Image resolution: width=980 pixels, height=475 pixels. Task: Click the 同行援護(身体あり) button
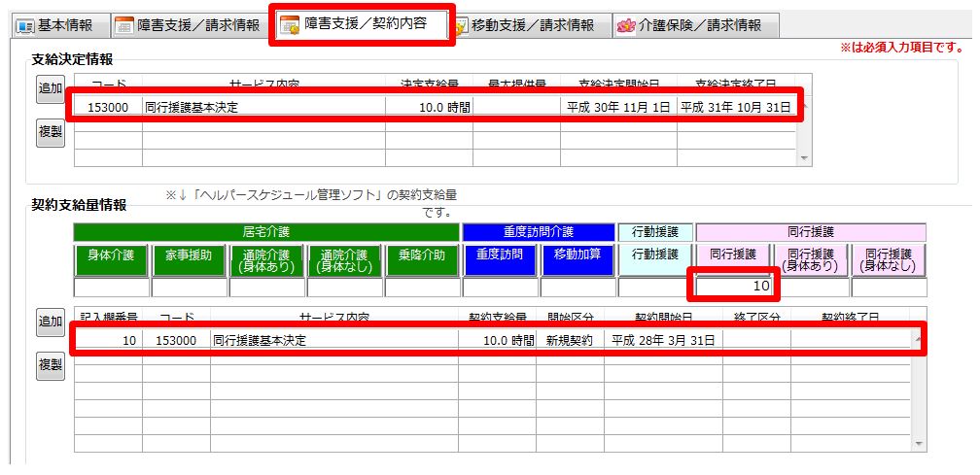[811, 259]
